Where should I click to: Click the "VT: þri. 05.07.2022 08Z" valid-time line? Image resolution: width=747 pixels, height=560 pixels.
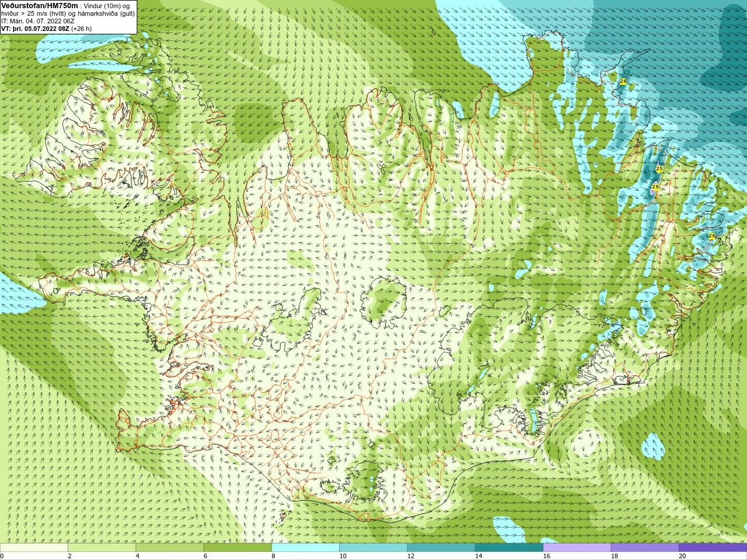pyautogui.click(x=35, y=29)
